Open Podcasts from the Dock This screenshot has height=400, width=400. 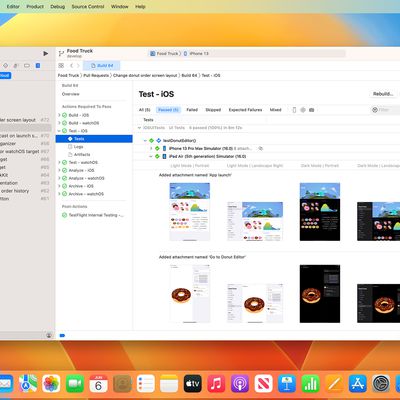[240, 383]
